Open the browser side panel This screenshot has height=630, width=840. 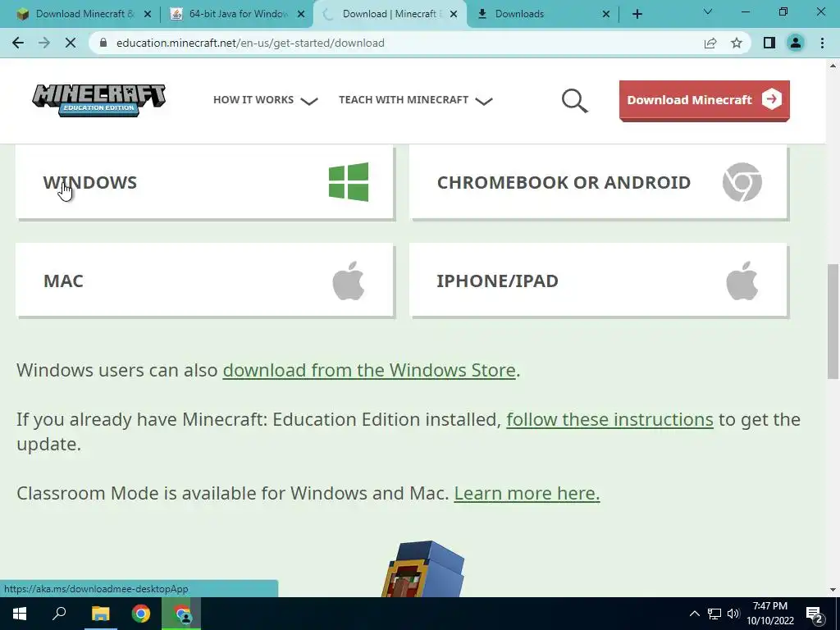[x=769, y=43]
